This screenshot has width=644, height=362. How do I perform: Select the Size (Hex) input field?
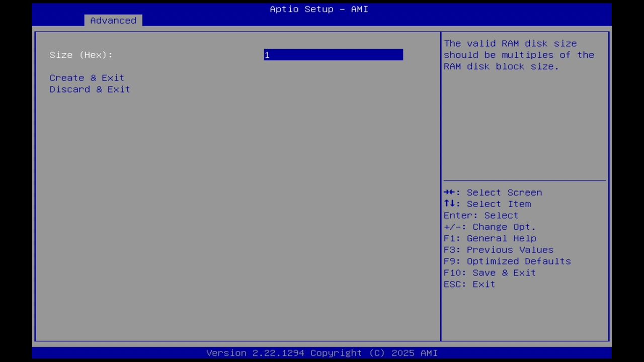tap(333, 55)
